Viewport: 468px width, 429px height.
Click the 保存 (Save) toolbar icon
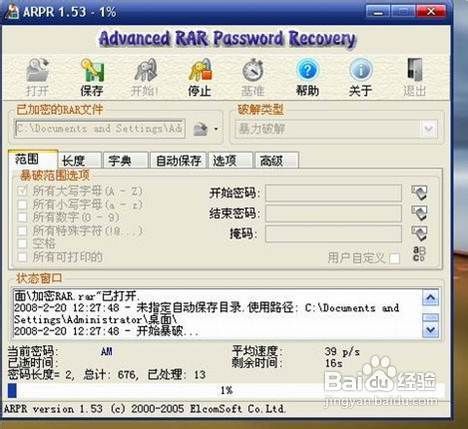pos(92,70)
